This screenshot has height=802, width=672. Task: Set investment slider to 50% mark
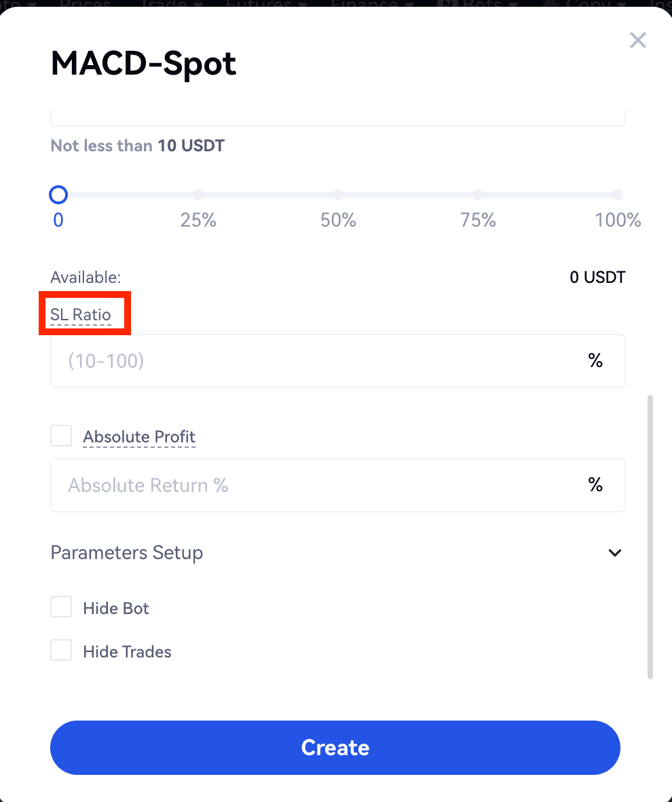(338, 195)
